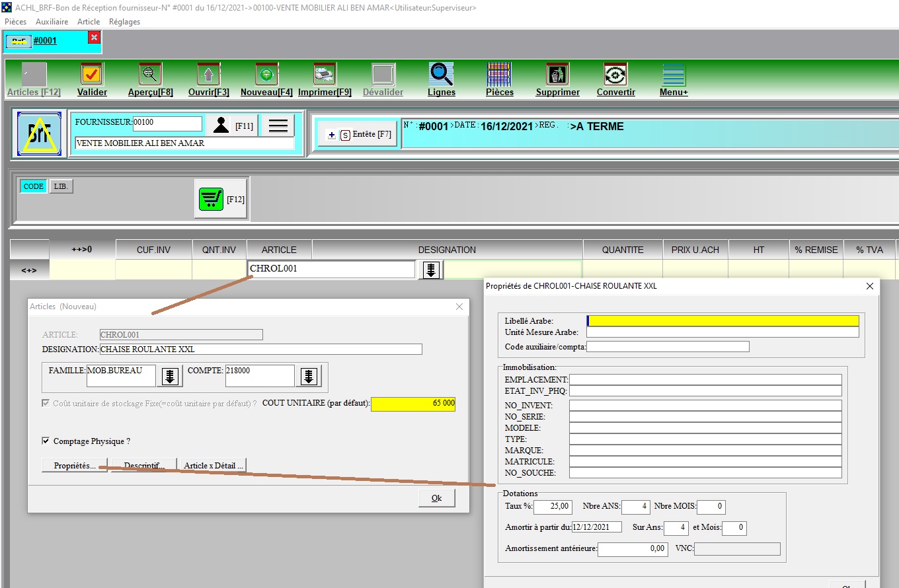
Task: Open the Lignes magnifier icon
Action: coord(441,74)
